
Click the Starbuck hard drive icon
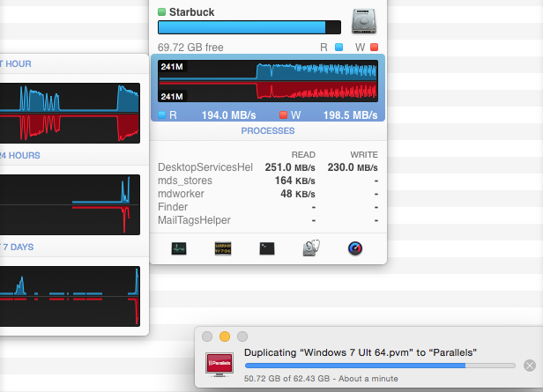tap(364, 21)
